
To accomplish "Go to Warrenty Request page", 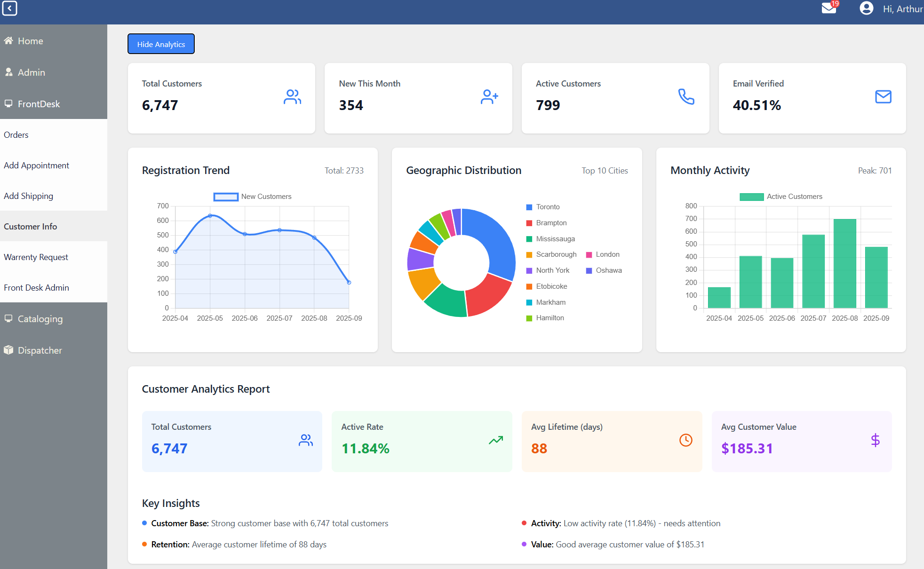I will tap(36, 257).
